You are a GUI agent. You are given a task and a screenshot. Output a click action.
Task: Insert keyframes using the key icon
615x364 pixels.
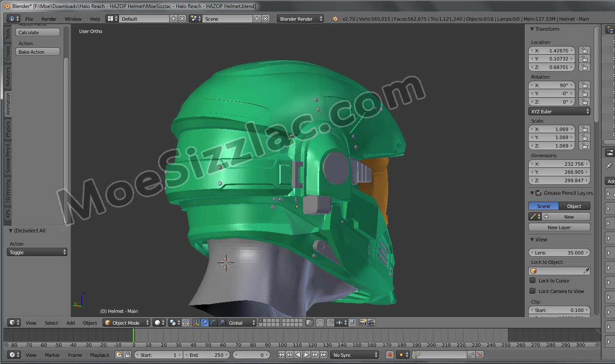coord(471,355)
